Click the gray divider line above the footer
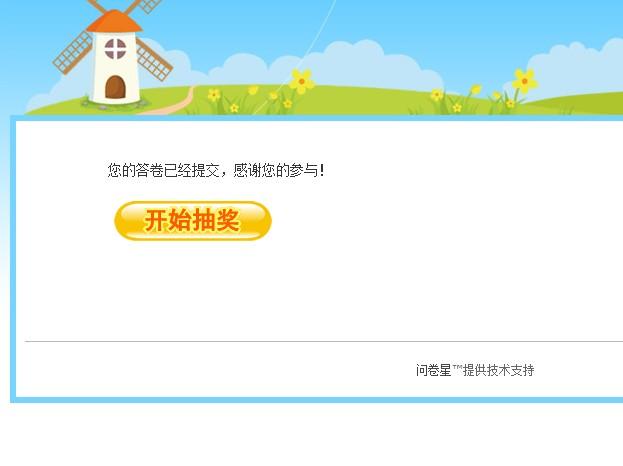 click(x=324, y=341)
